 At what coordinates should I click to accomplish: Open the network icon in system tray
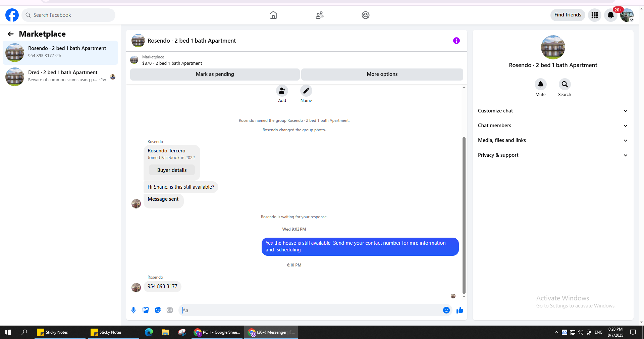tap(573, 332)
